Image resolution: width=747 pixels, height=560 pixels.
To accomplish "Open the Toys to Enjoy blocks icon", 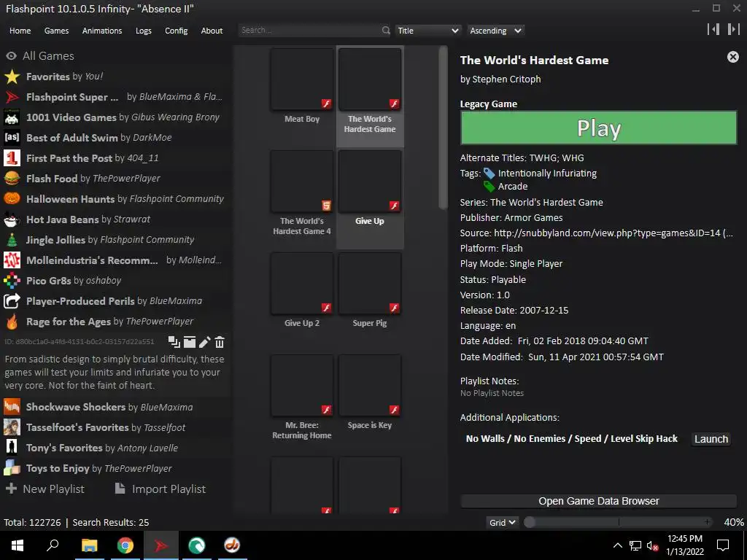I will point(12,469).
